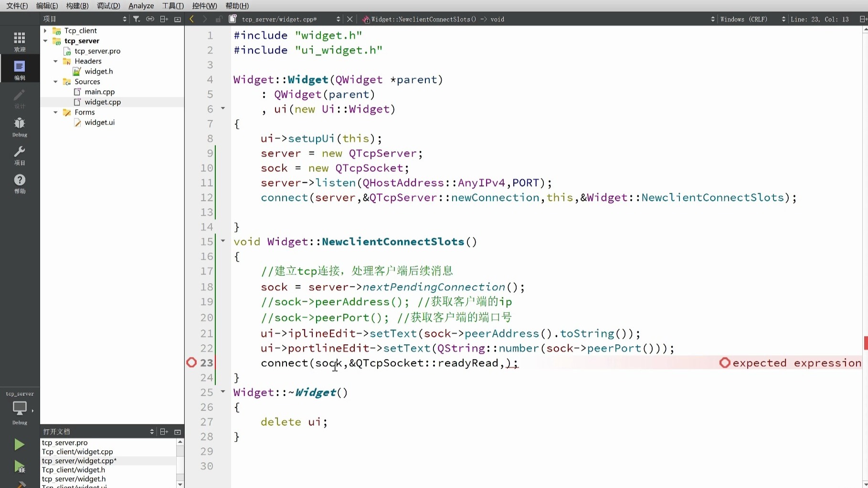
Task: Open the Design (设计) mode
Action: [20, 99]
